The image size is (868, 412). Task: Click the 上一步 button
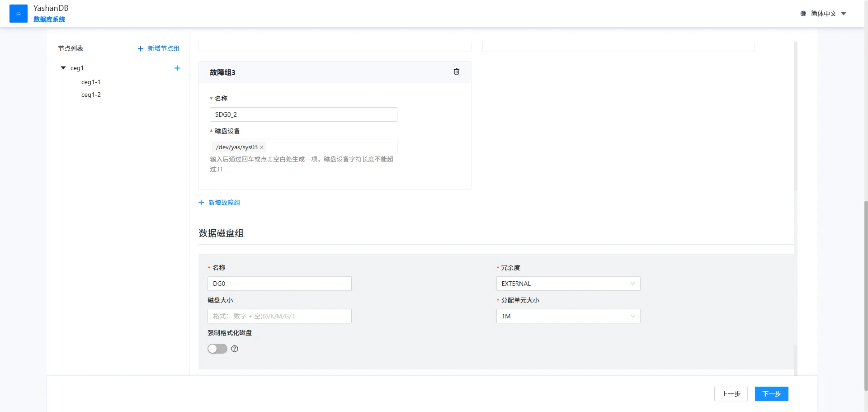pyautogui.click(x=731, y=394)
